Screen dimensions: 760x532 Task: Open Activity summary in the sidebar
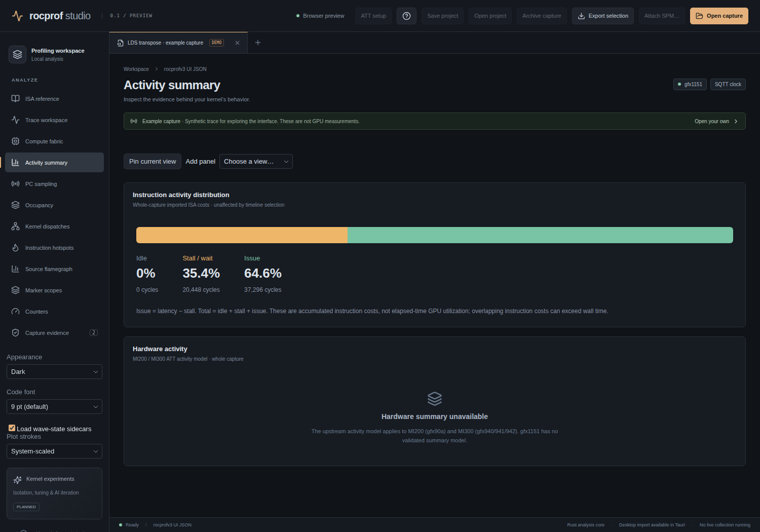click(54, 163)
